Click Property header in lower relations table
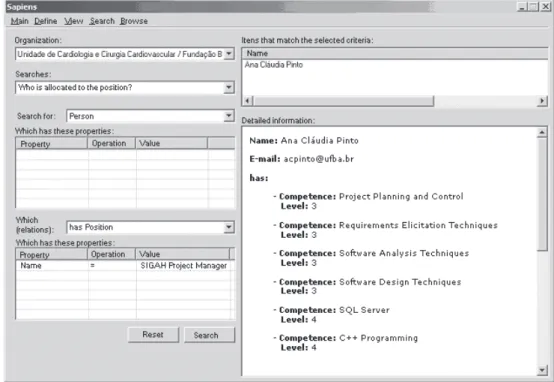The image size is (554, 382). tap(52, 254)
